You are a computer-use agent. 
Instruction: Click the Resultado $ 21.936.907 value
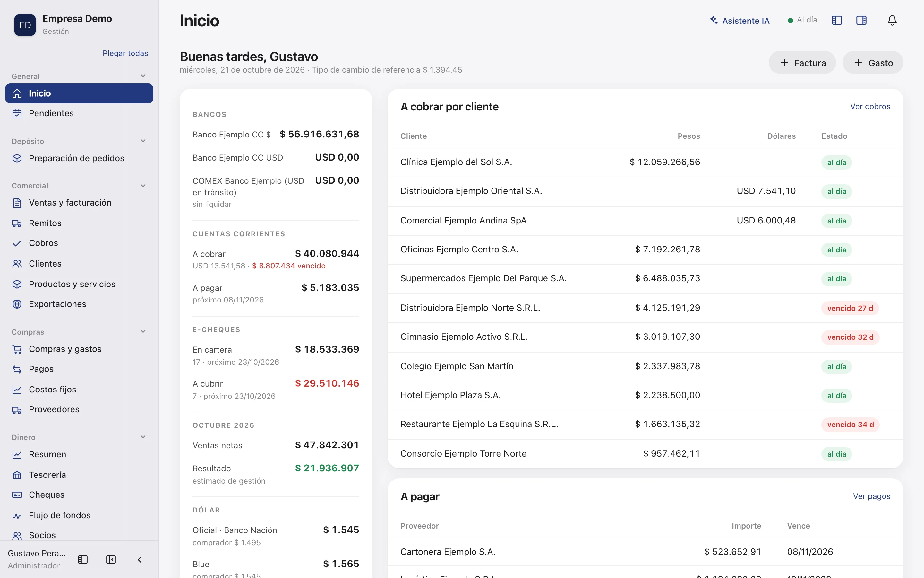pos(327,468)
